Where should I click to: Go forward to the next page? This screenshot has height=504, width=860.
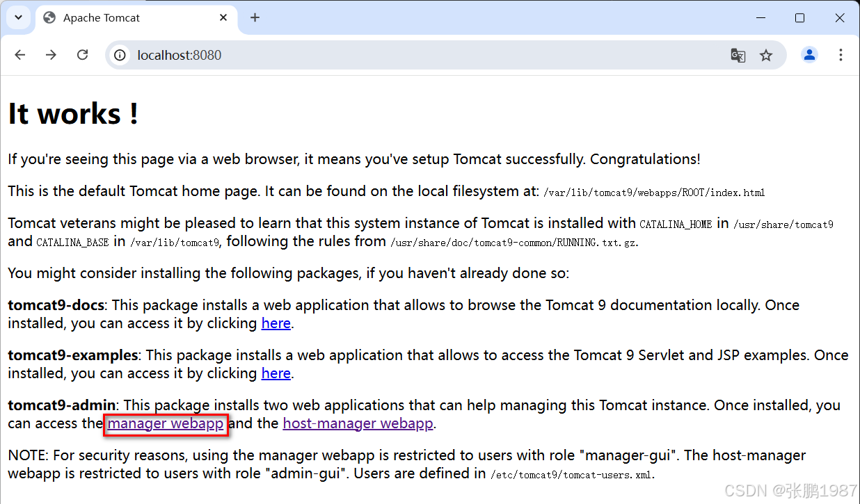coord(51,55)
